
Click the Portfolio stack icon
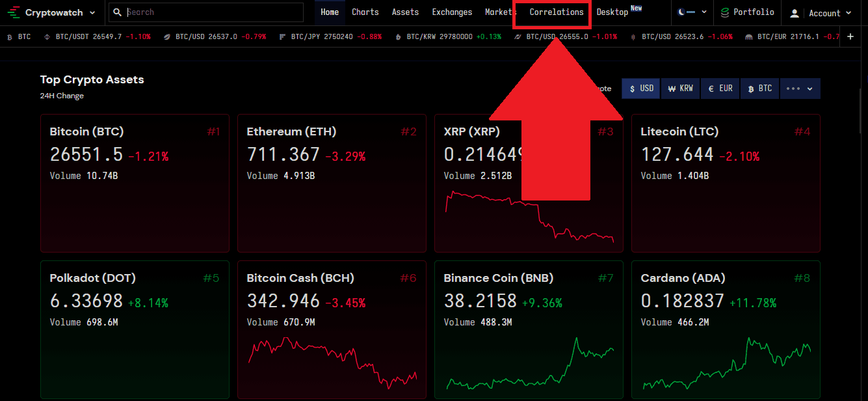pos(725,12)
